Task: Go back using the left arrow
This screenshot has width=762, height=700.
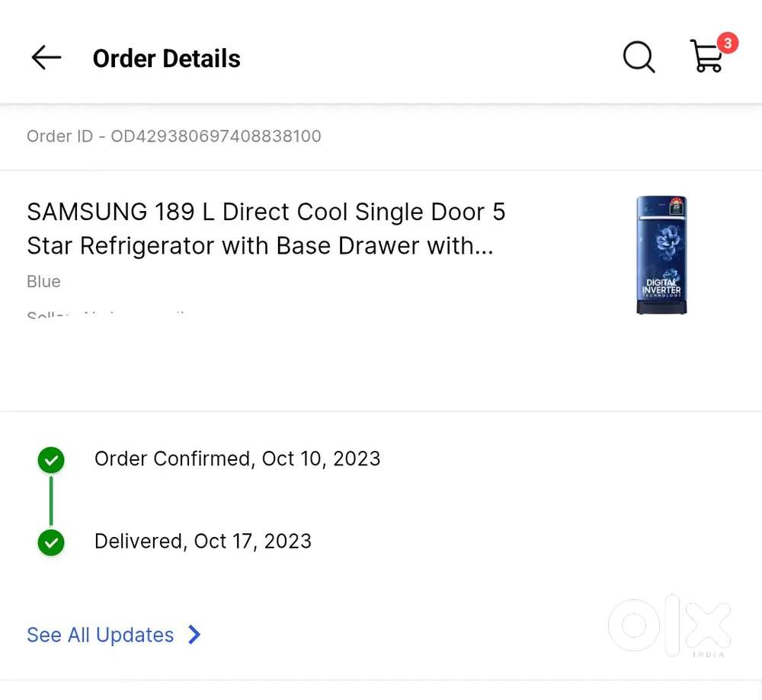Action: pos(46,58)
